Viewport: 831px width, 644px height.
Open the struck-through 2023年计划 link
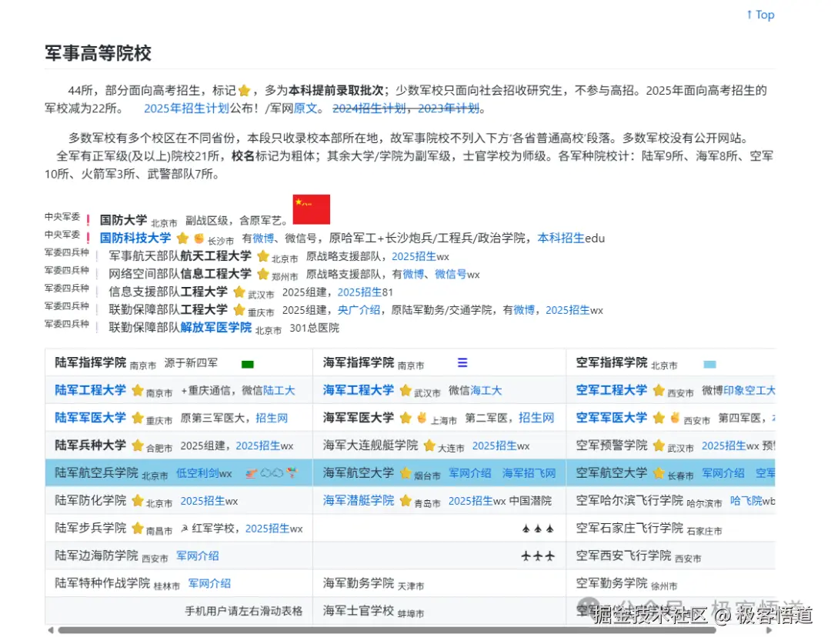[449, 108]
